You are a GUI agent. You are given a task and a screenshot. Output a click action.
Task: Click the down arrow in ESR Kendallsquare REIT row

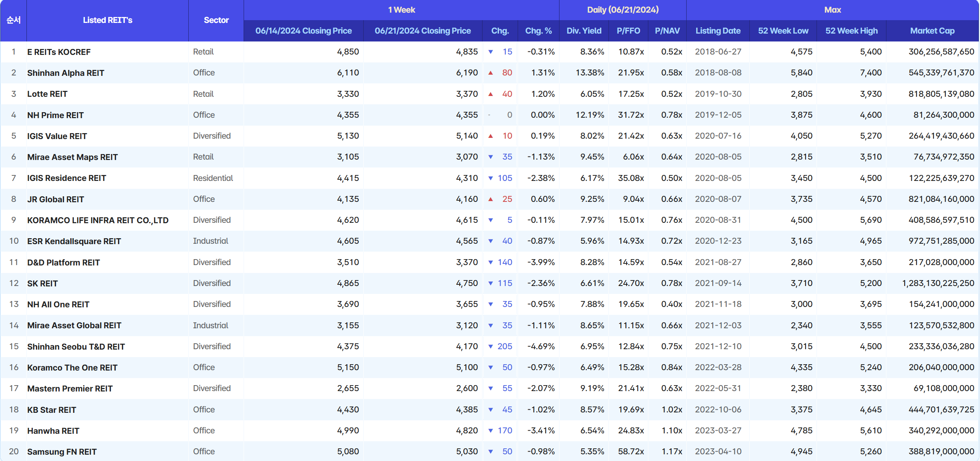coord(490,241)
